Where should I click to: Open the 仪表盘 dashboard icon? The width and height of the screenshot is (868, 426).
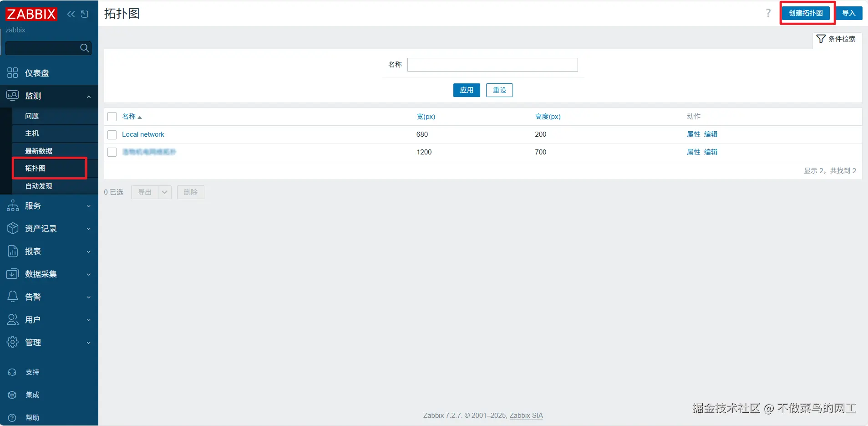tap(13, 73)
